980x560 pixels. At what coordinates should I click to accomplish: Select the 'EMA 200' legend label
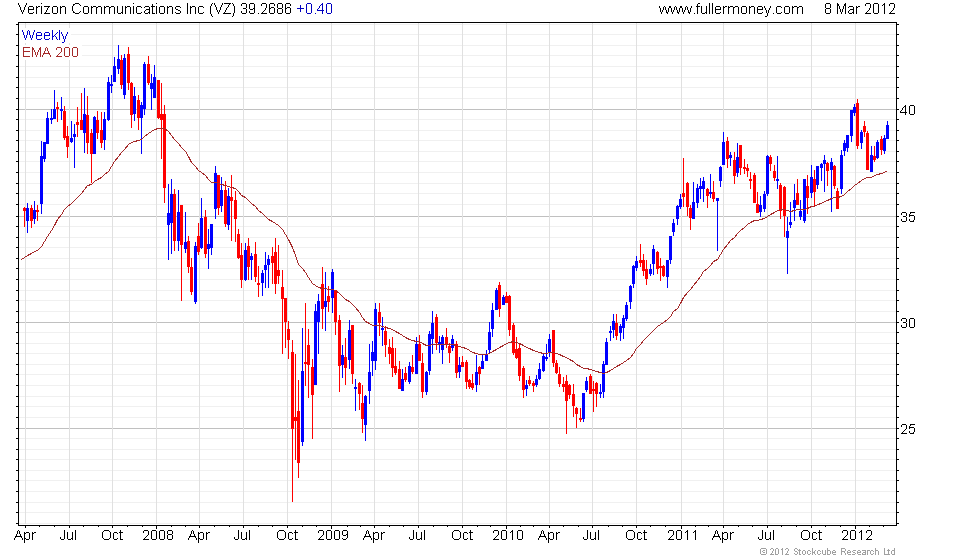tap(50, 52)
